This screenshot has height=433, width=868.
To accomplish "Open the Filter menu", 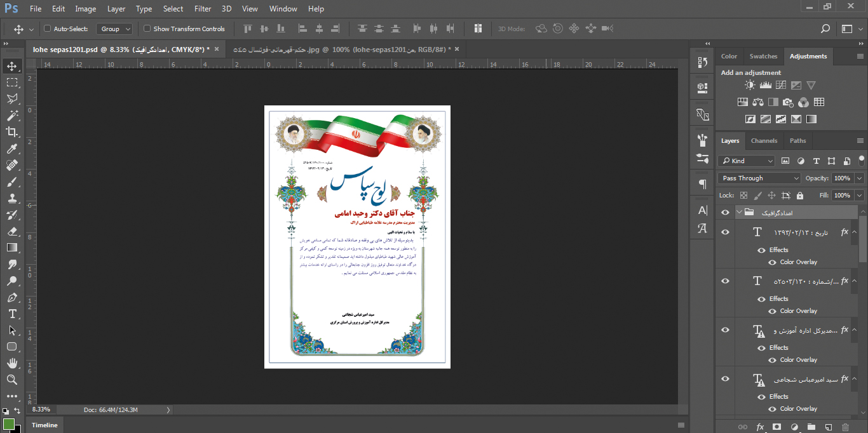I will pyautogui.click(x=203, y=9).
